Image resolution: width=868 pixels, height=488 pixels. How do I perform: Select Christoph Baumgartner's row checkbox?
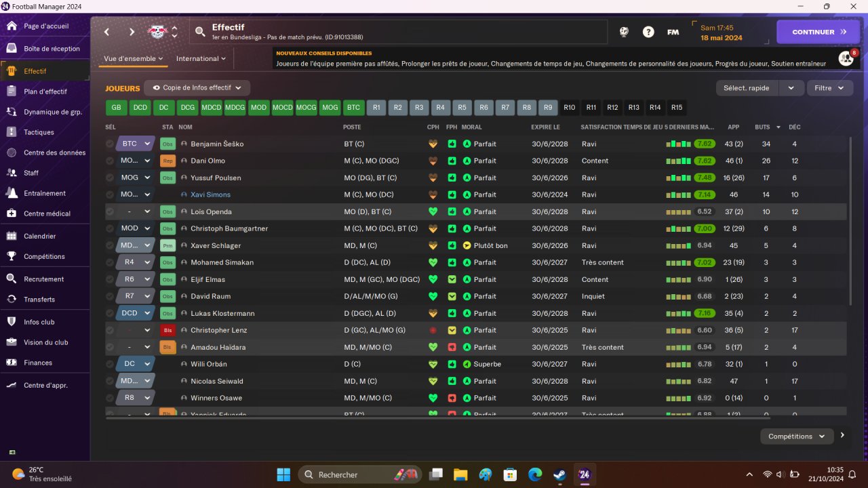[110, 228]
